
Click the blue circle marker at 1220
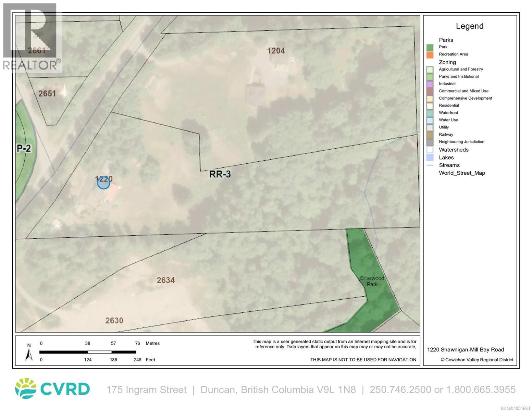click(103, 183)
